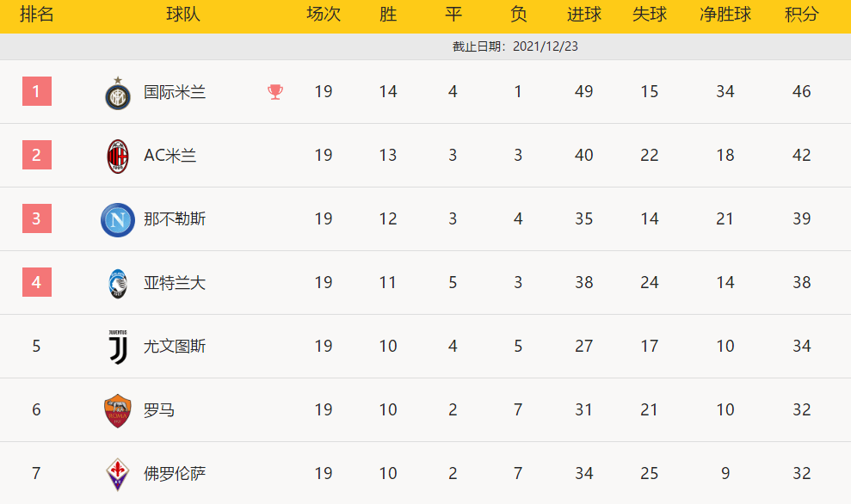Click the Juventus club logo
851x504 pixels.
(x=118, y=347)
